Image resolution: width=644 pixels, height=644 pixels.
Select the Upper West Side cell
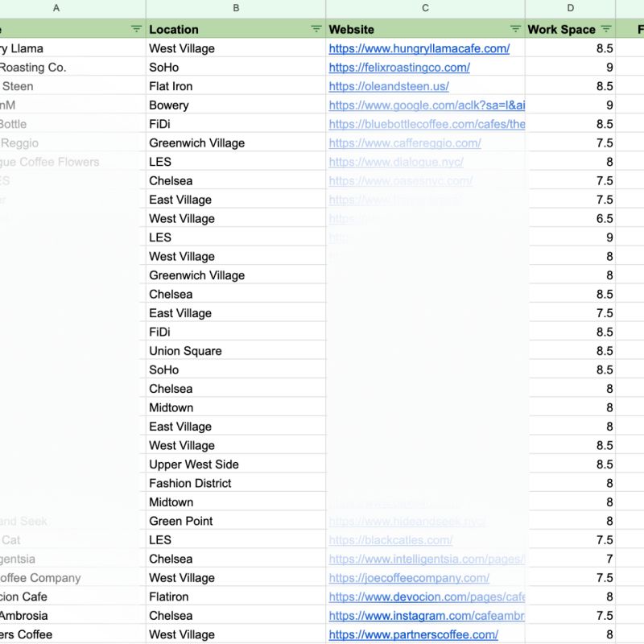coord(236,464)
